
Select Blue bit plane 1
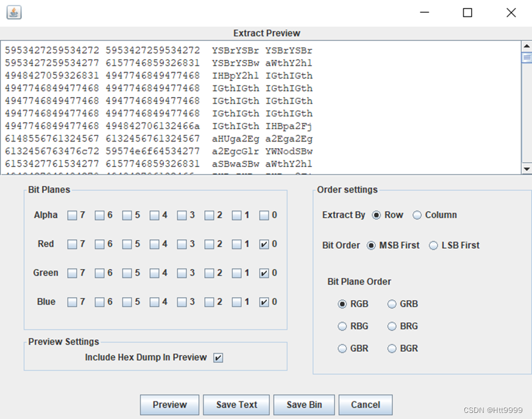(x=236, y=302)
